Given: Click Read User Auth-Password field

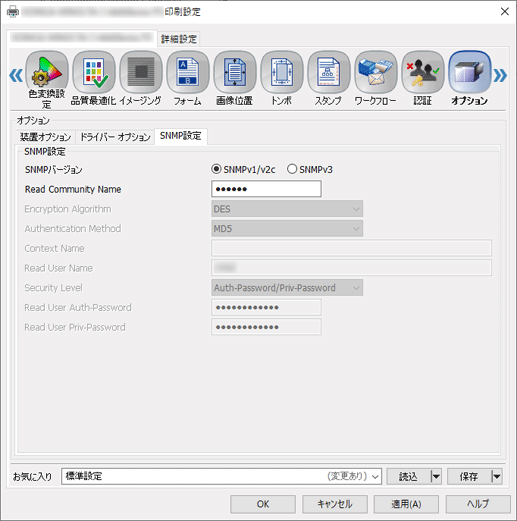Looking at the screenshot, I should tap(266, 307).
